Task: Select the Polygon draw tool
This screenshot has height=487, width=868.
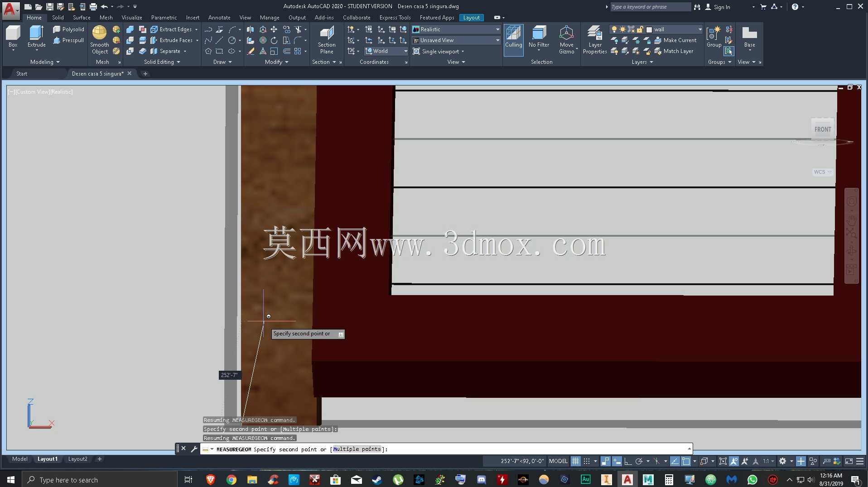Action: click(208, 51)
